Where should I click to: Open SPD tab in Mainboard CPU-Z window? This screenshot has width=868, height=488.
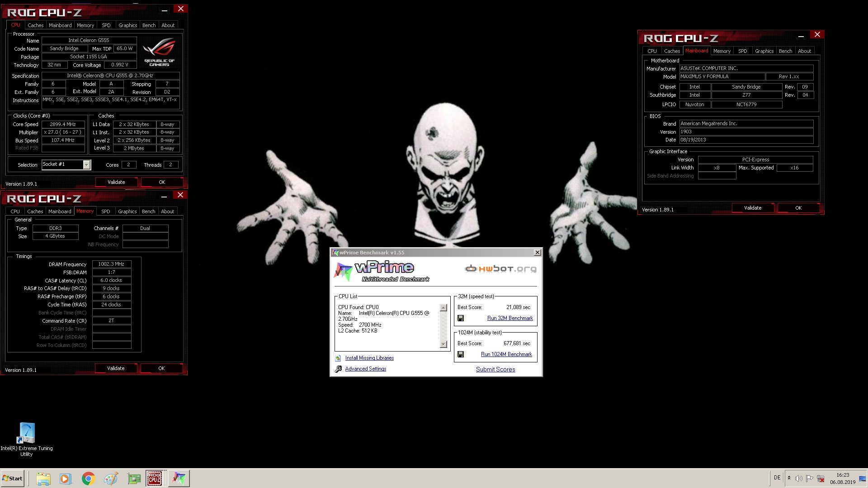(742, 51)
